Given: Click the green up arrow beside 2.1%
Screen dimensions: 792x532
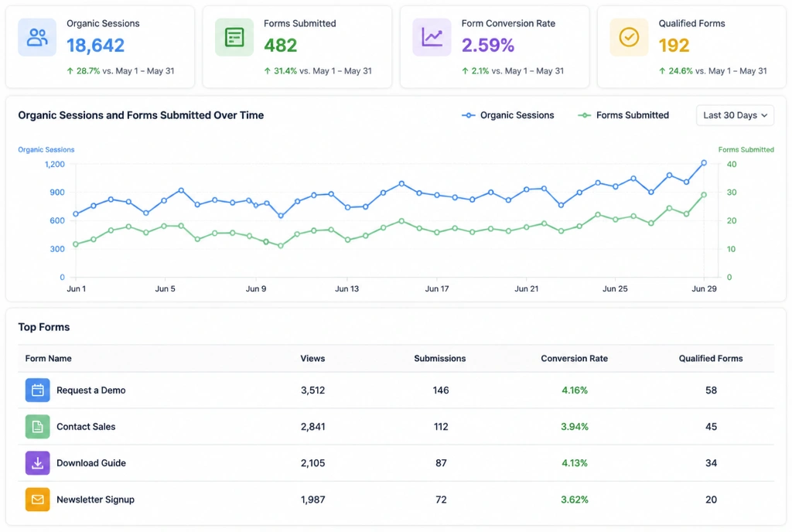Looking at the screenshot, I should 465,71.
